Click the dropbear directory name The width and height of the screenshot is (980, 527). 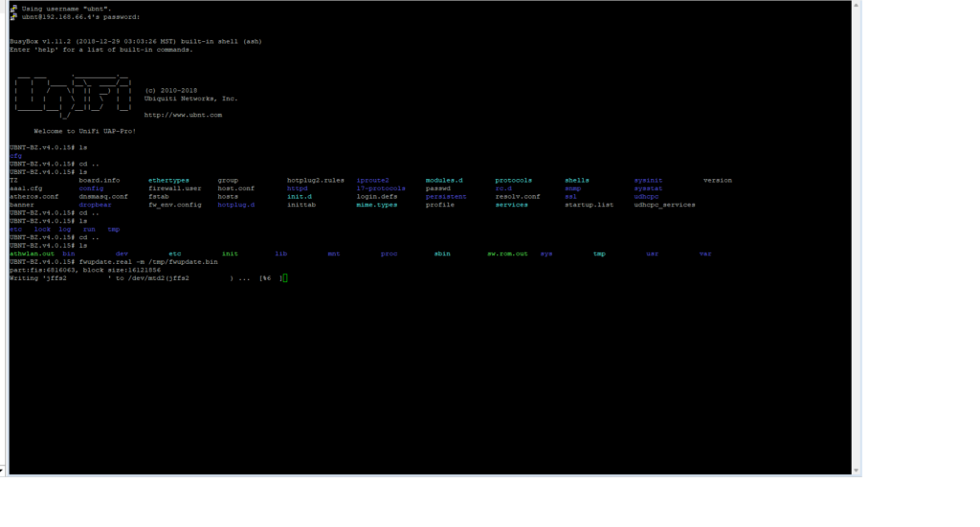point(98,205)
